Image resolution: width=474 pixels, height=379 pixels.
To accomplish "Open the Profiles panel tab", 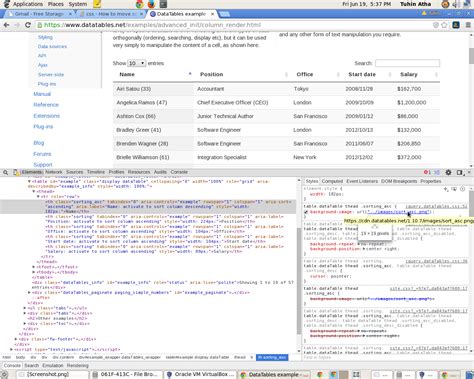I will (x=116, y=172).
